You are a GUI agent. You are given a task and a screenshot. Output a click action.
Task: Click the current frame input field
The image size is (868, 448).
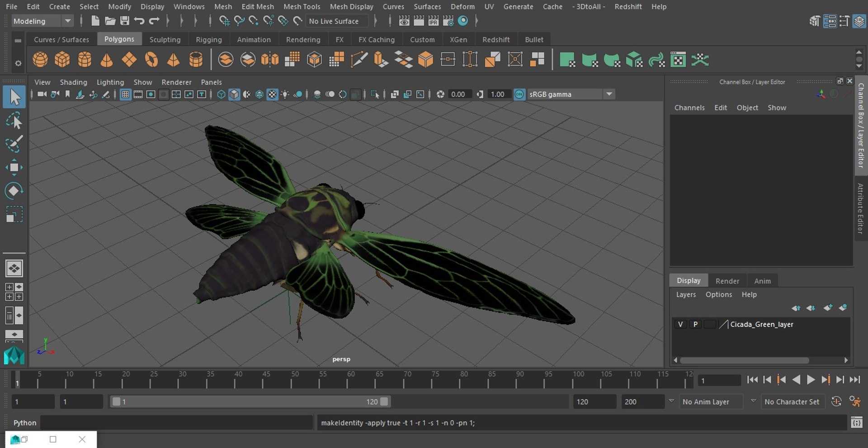pyautogui.click(x=719, y=380)
